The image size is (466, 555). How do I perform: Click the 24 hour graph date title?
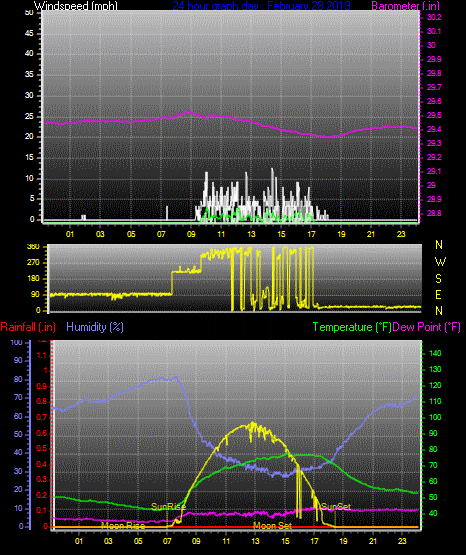click(x=261, y=5)
